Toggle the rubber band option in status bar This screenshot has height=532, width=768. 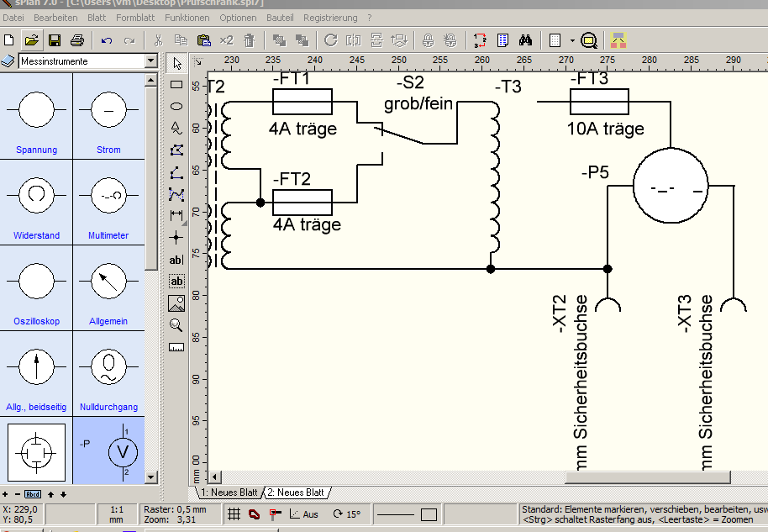(x=255, y=514)
